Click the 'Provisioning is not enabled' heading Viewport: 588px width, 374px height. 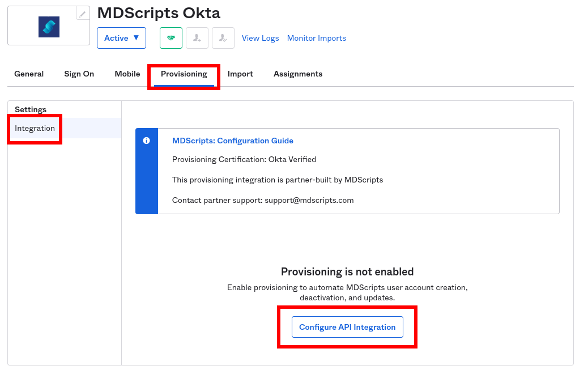click(x=347, y=271)
